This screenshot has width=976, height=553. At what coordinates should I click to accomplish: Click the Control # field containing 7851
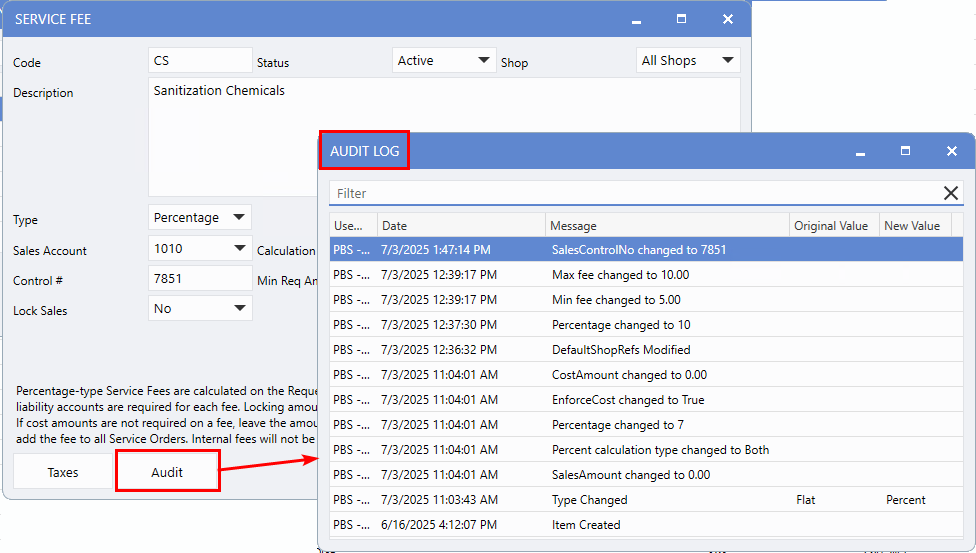click(200, 279)
